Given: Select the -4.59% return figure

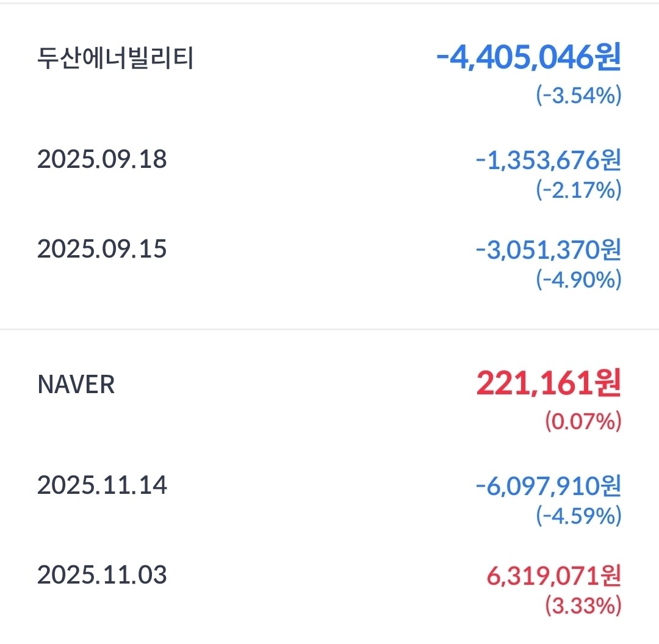Looking at the screenshot, I should point(578,516).
